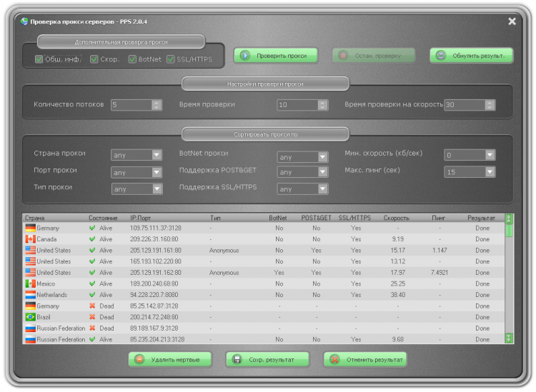Toggle the Общ. инф. checkbox

[39, 59]
